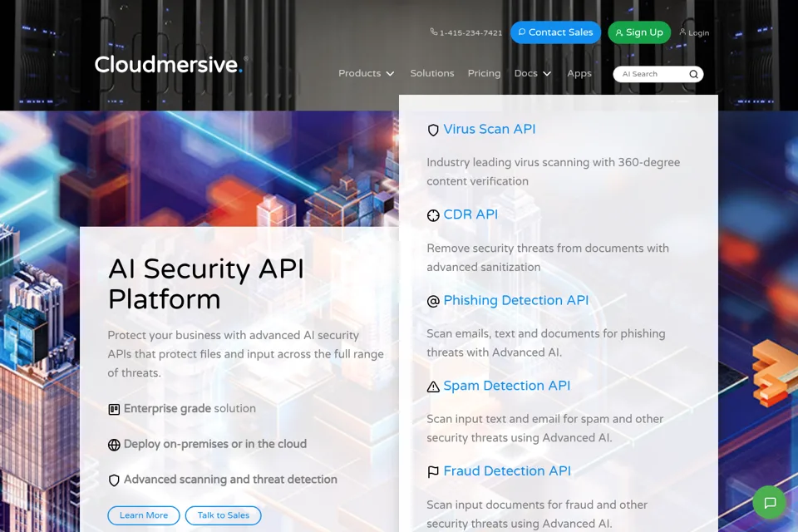Expand the Products dropdown chevron
Screen dimensions: 798x532
pyautogui.click(x=391, y=74)
